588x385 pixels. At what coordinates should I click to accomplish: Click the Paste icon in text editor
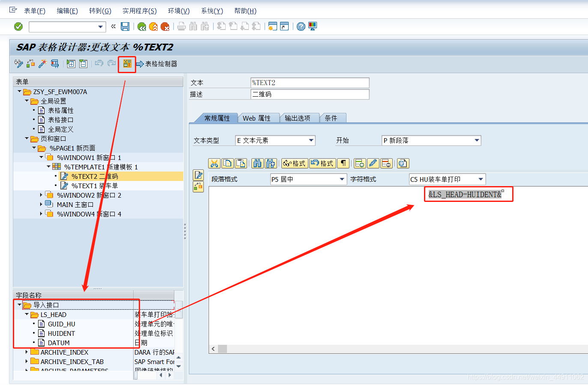(241, 163)
